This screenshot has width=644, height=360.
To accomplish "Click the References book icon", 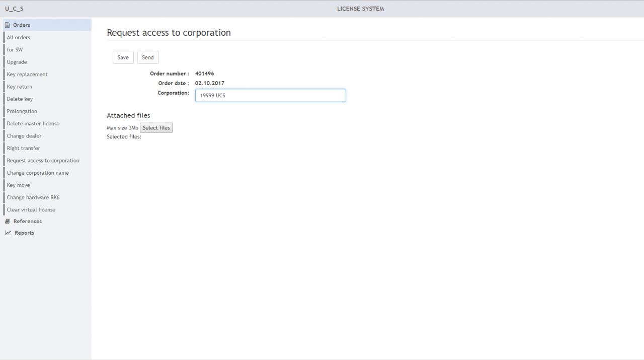I will tap(8, 222).
